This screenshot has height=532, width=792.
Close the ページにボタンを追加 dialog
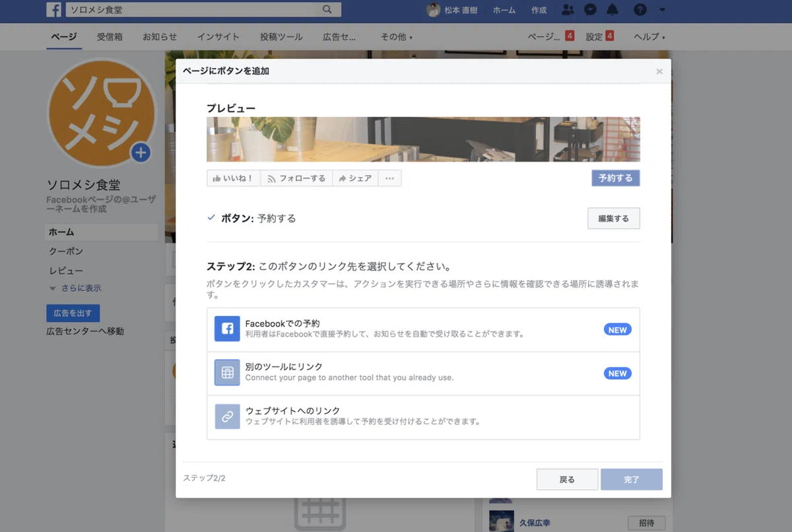coord(659,71)
